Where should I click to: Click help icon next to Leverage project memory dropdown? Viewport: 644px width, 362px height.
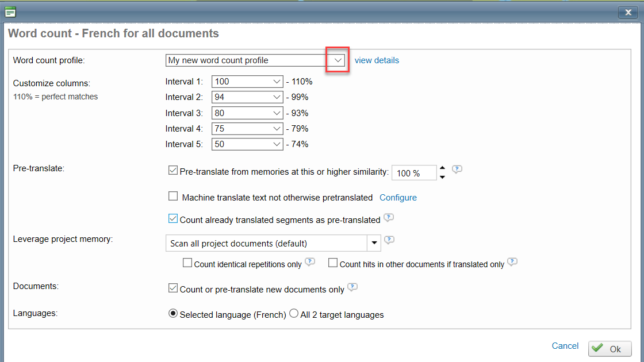389,240
